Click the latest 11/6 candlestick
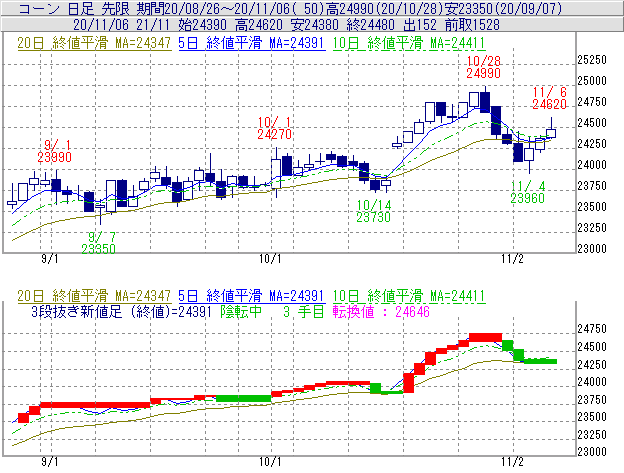This screenshot has height=473, width=624. click(551, 128)
